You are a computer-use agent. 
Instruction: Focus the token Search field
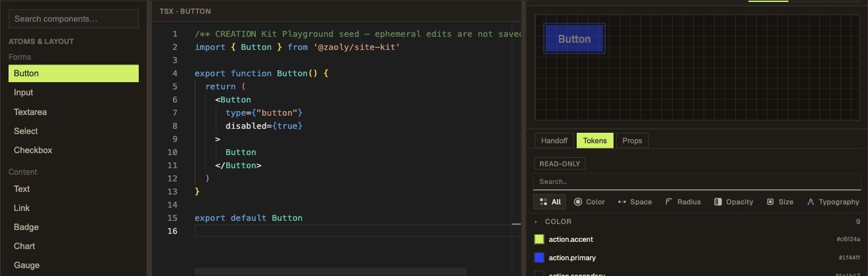coord(697,181)
